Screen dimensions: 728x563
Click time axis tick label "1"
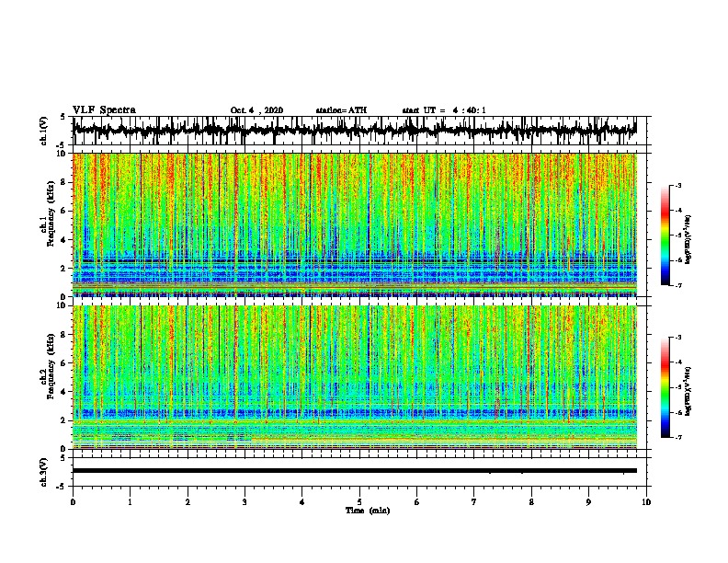[x=130, y=501]
